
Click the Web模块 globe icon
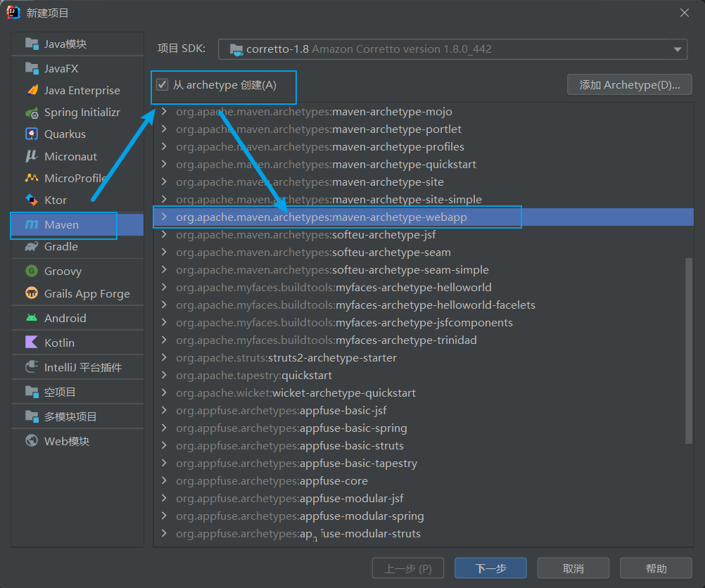tap(32, 440)
